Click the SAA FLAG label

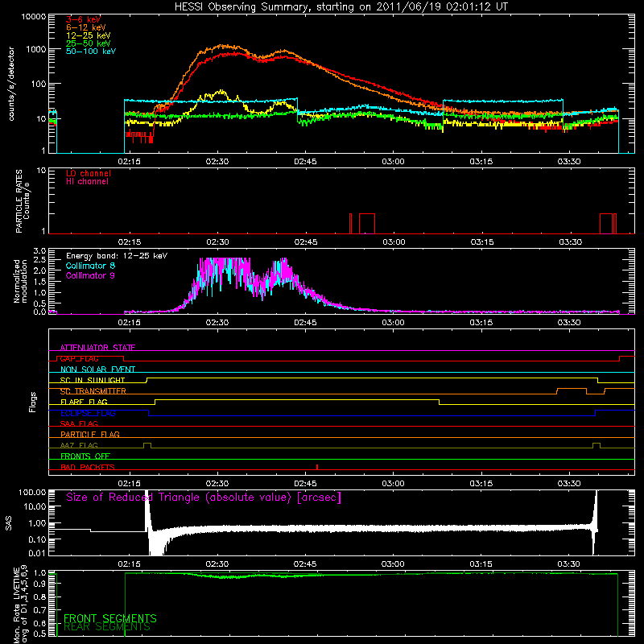79,423
